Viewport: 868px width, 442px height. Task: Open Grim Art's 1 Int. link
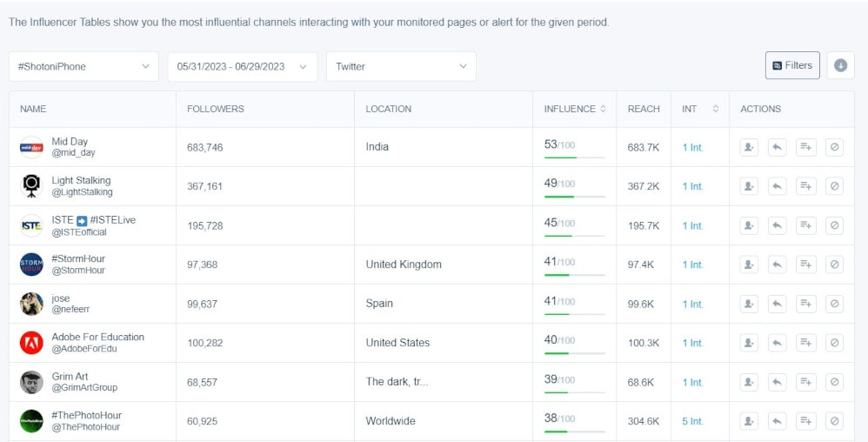(x=692, y=382)
